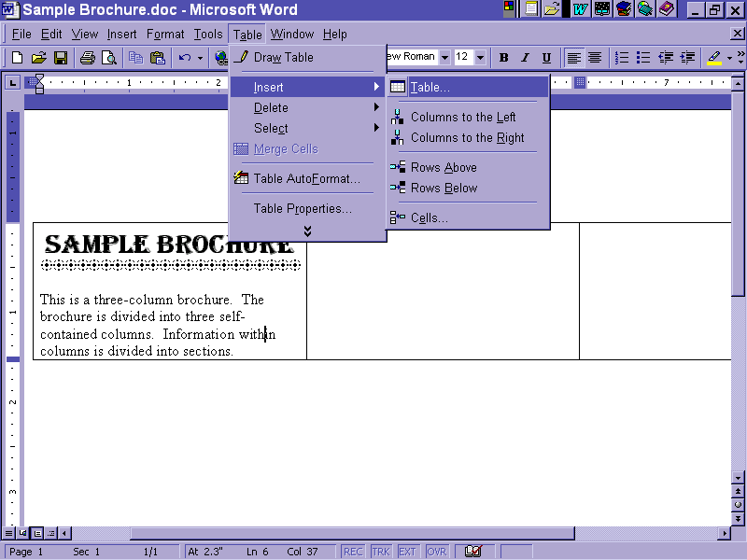747x560 pixels.
Task: Click Table AutoFormat... option
Action: (306, 178)
